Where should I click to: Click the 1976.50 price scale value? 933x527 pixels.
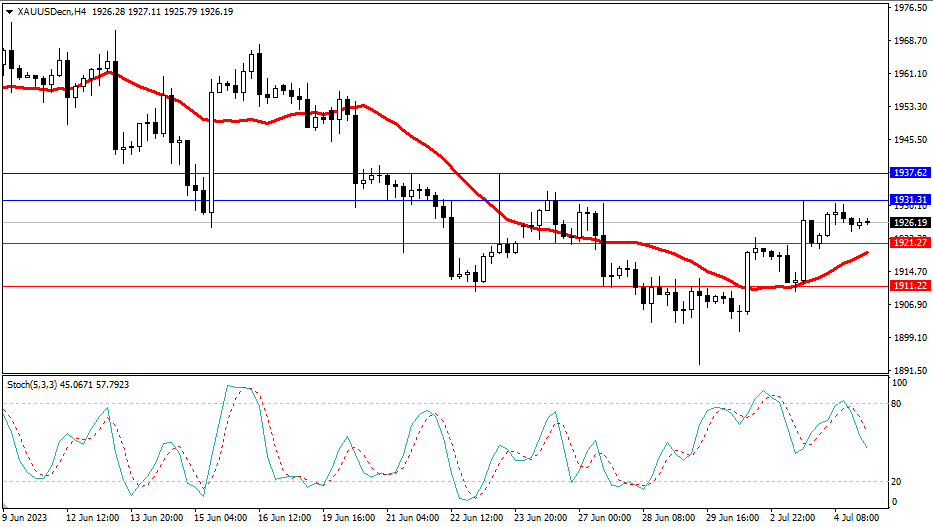[910, 8]
